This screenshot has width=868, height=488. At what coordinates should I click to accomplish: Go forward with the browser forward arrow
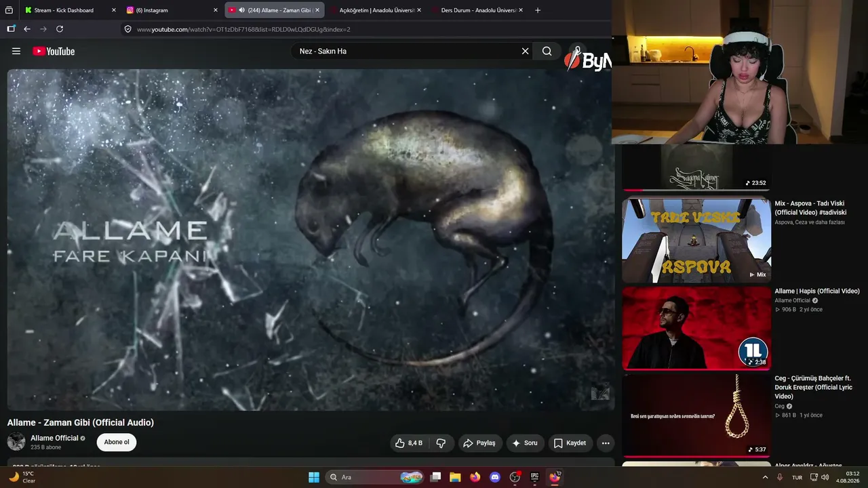coord(43,29)
